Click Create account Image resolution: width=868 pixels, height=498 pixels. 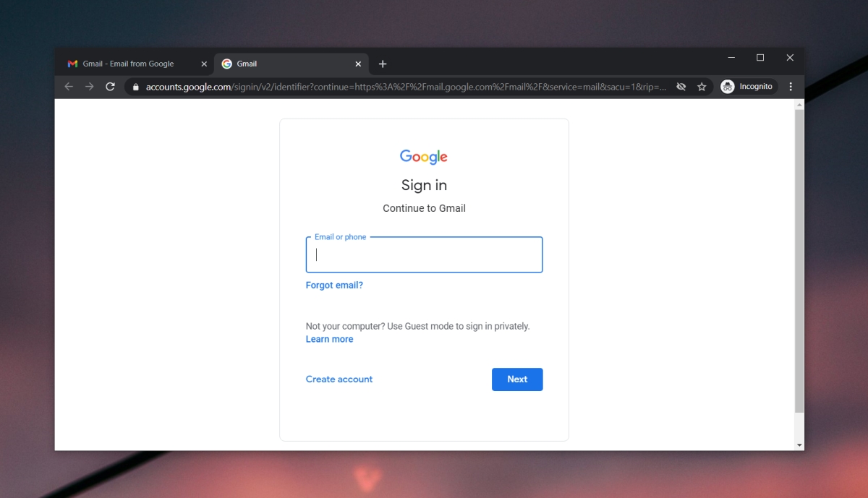coord(339,379)
